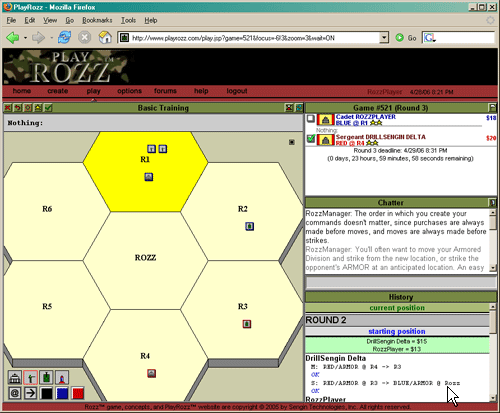Click the Chatter panel scroll down arrow
Viewport: 500px width, 413px height.
click(x=493, y=268)
